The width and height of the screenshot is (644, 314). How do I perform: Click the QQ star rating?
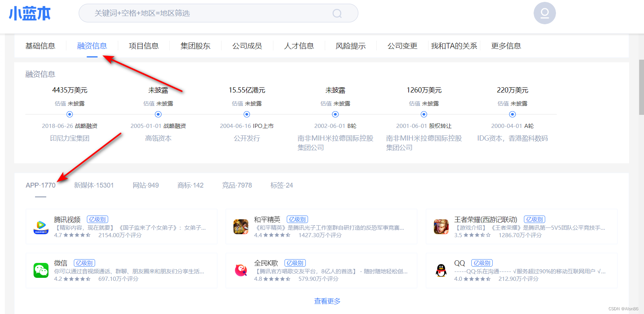point(477,279)
